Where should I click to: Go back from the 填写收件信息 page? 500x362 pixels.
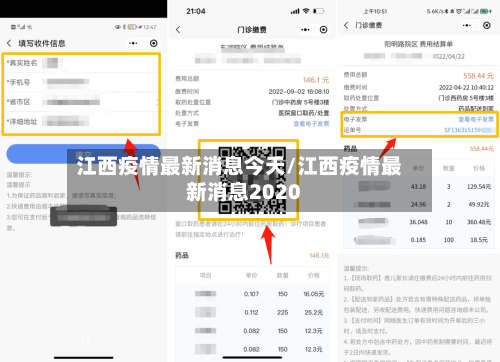click(x=9, y=43)
